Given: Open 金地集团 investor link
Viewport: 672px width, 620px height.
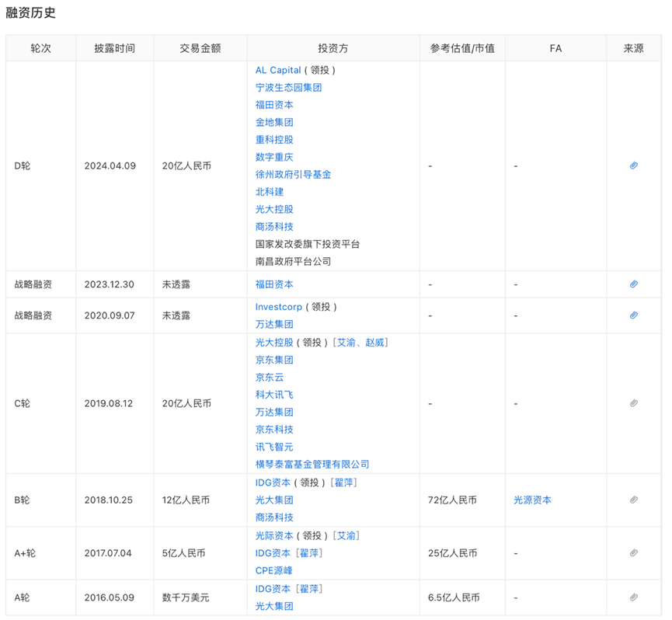Looking at the screenshot, I should (x=274, y=123).
